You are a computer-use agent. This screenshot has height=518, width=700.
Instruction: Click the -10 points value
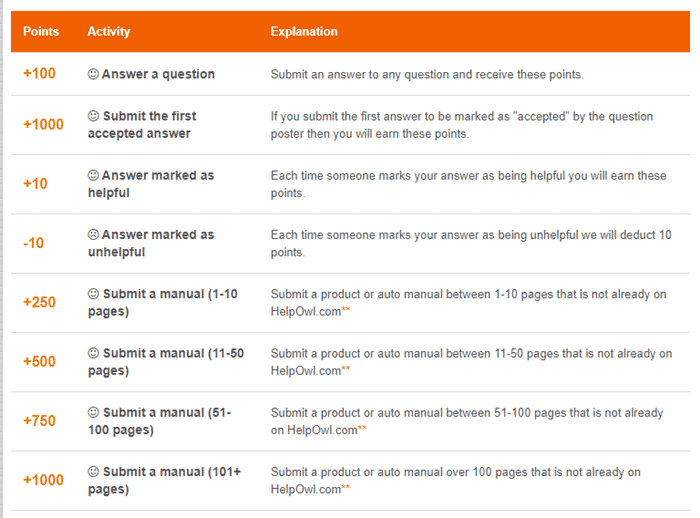point(33,243)
